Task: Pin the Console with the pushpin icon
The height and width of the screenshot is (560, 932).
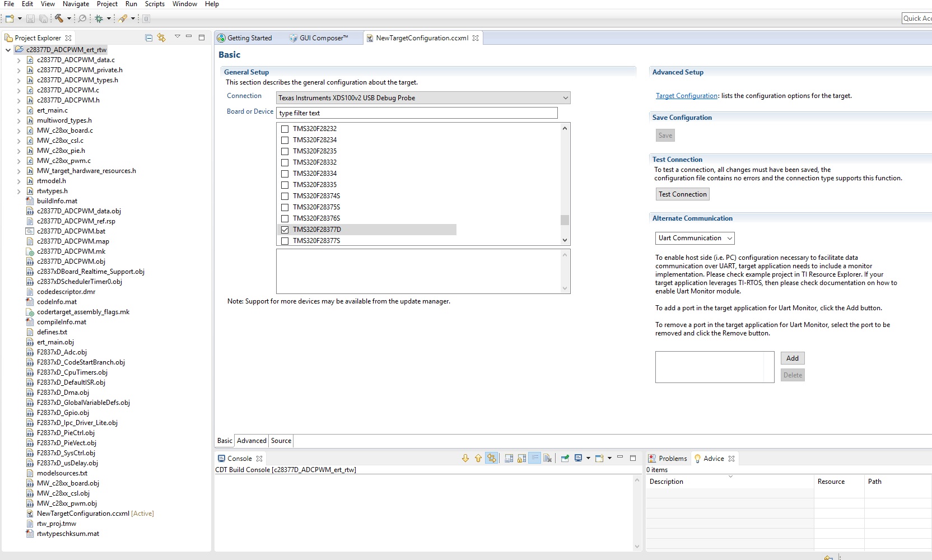Action: pos(565,458)
